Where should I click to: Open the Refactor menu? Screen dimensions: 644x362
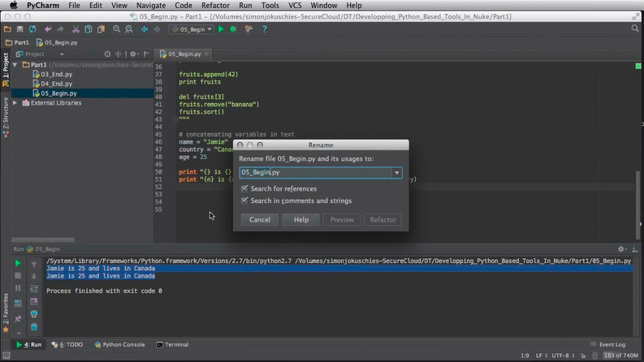[x=215, y=5]
